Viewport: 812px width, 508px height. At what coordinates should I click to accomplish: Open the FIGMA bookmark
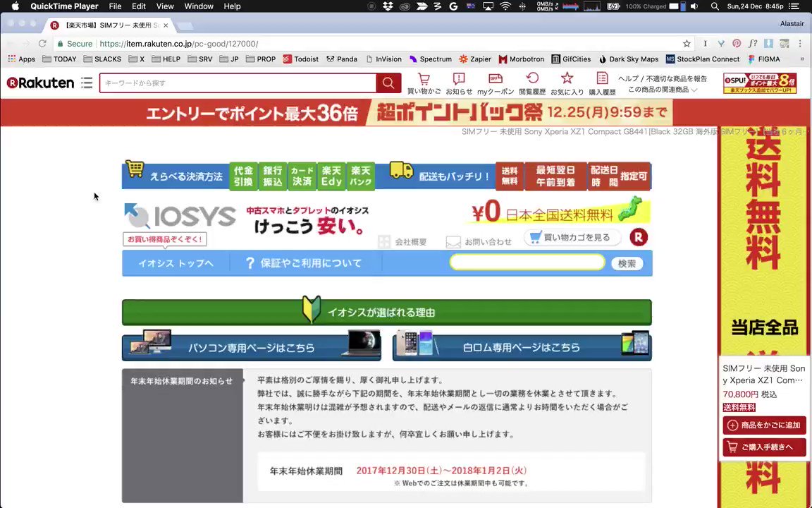click(764, 59)
